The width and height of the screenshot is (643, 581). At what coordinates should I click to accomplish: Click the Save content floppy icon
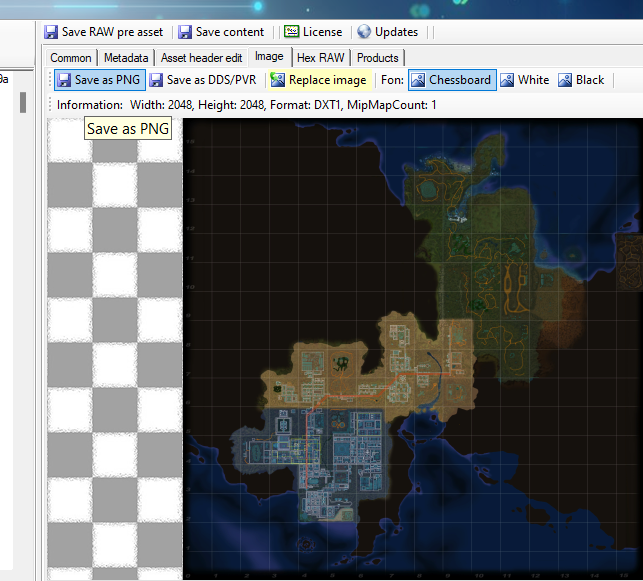(185, 32)
